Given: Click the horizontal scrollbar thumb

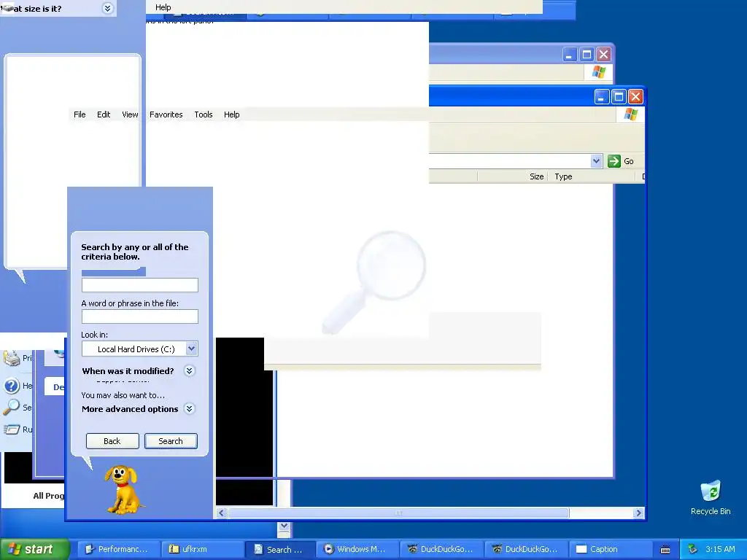Looking at the screenshot, I should [x=399, y=513].
